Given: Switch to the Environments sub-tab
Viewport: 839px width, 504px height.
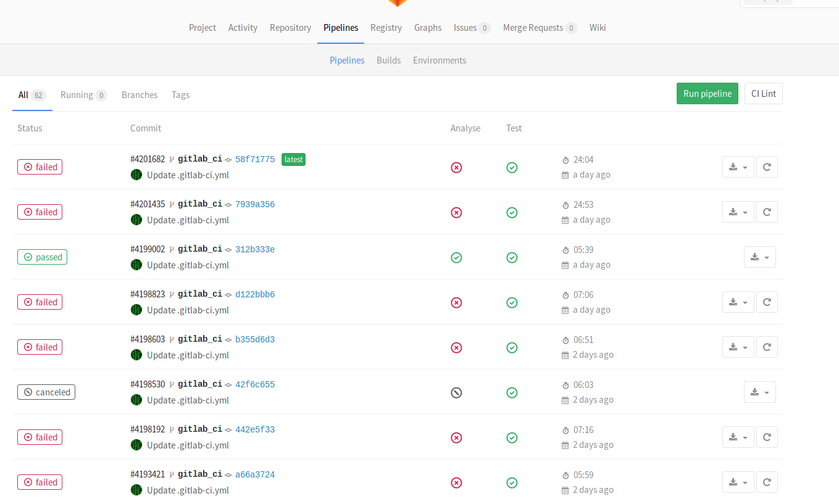Looking at the screenshot, I should 440,60.
